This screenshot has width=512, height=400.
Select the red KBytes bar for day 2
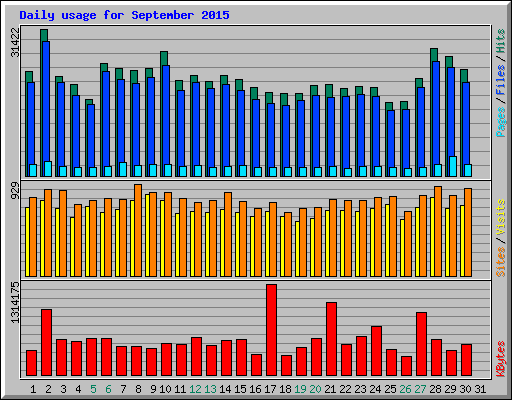coord(46,343)
